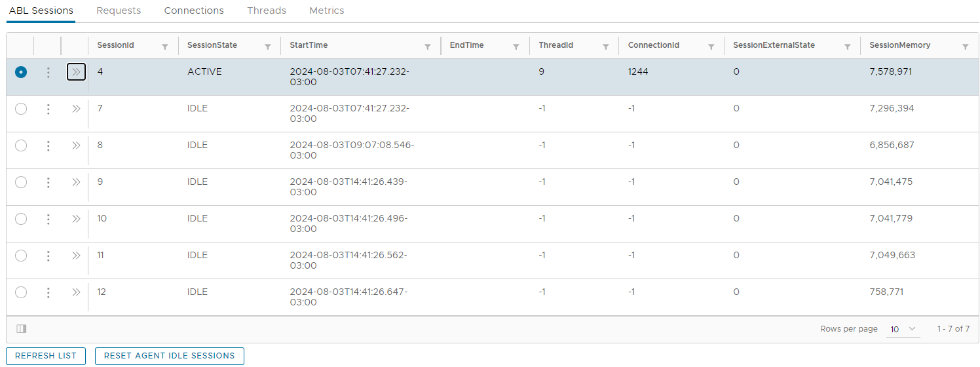Open the SessionId column filter icon
Screen dimensions: 980x367
tap(165, 47)
